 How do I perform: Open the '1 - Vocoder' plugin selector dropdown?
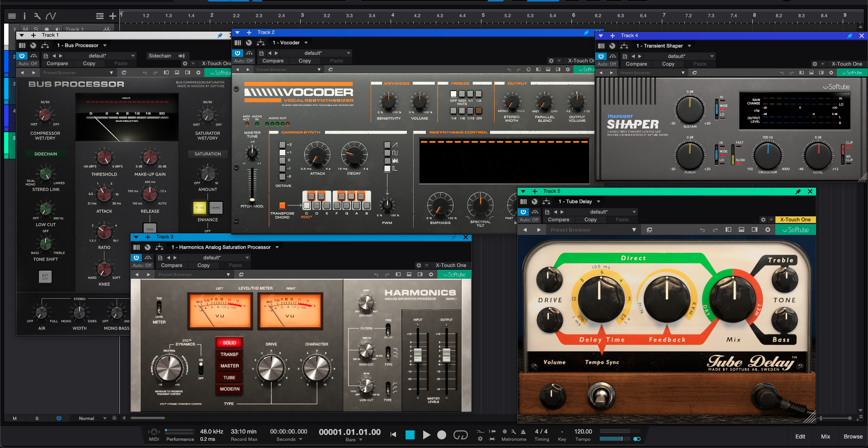tap(290, 43)
